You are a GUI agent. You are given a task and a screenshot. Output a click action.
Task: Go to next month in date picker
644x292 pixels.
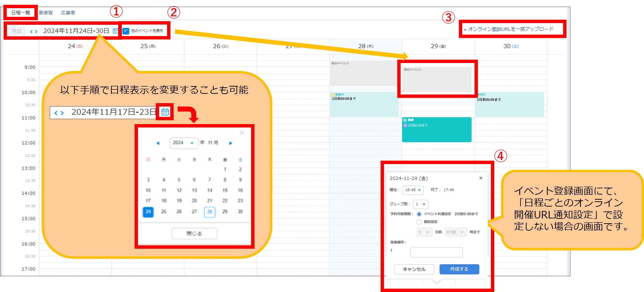230,143
